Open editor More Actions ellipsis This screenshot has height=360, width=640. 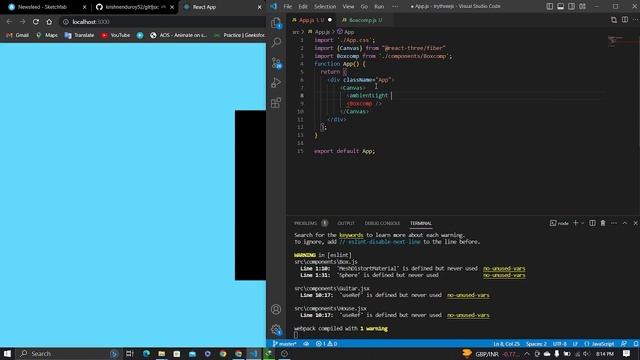click(x=636, y=20)
